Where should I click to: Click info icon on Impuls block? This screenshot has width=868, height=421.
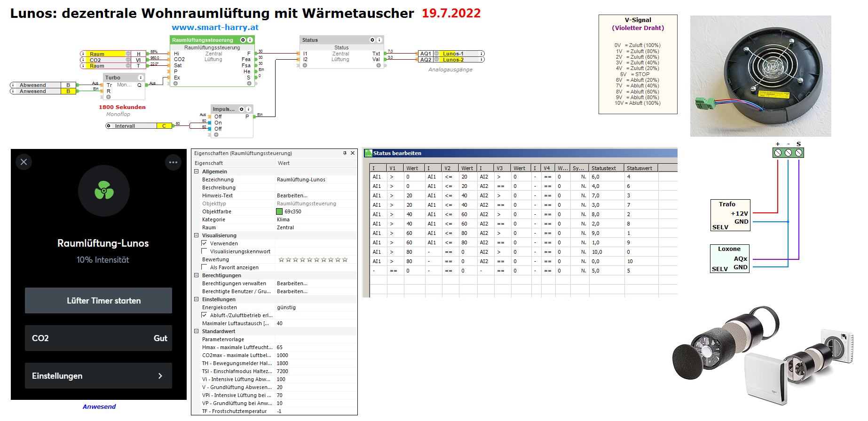pos(249,109)
